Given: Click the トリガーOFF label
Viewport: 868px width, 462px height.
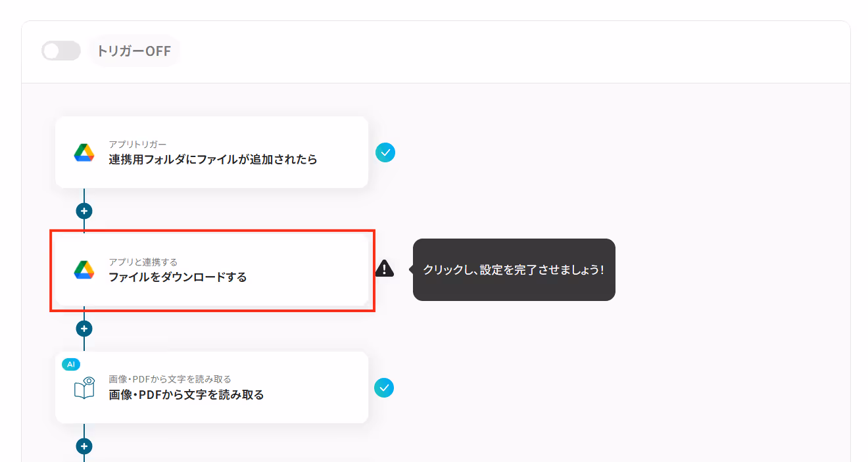Looking at the screenshot, I should (x=133, y=51).
